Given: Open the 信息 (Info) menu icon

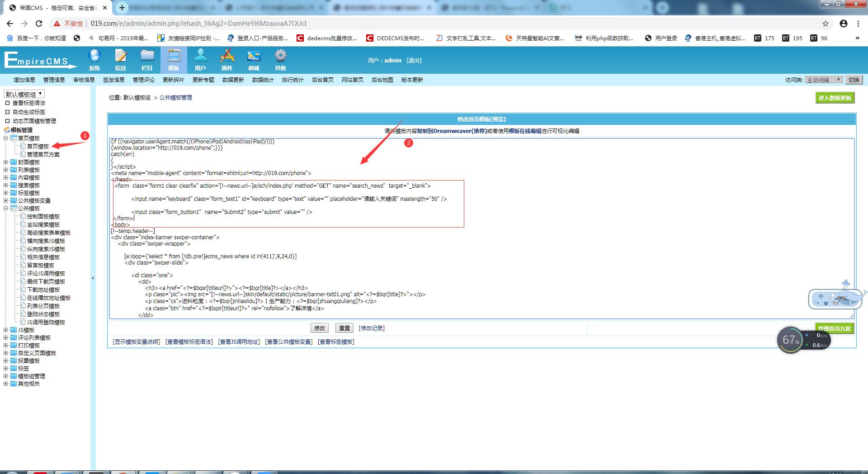Looking at the screenshot, I should point(121,60).
